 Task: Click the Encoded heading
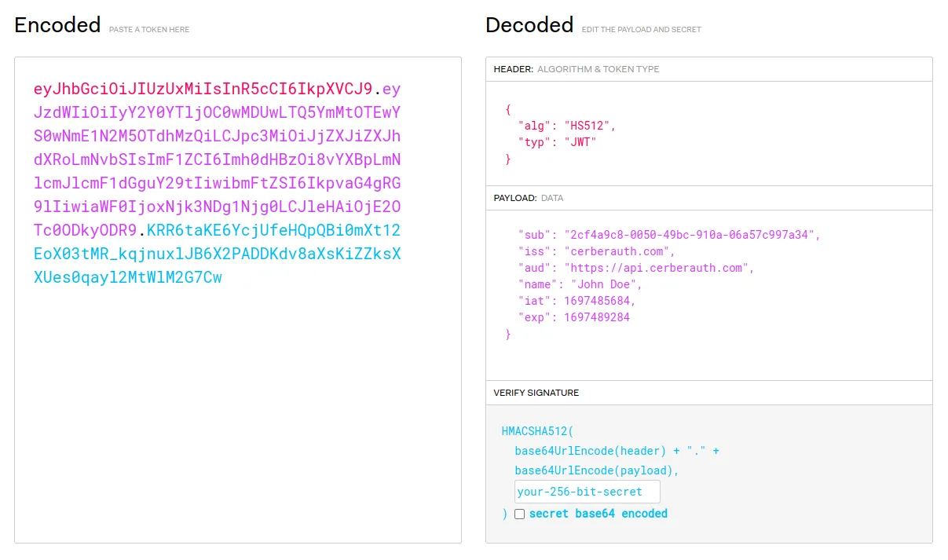pos(57,25)
